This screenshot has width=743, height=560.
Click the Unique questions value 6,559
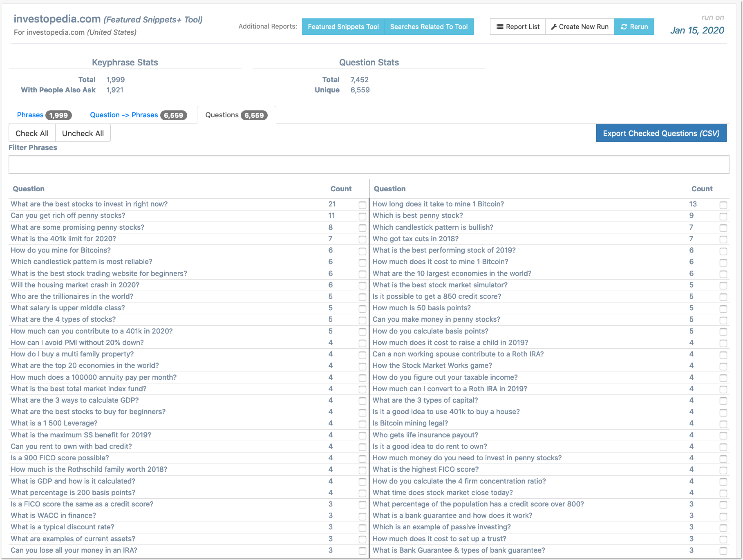click(x=360, y=90)
